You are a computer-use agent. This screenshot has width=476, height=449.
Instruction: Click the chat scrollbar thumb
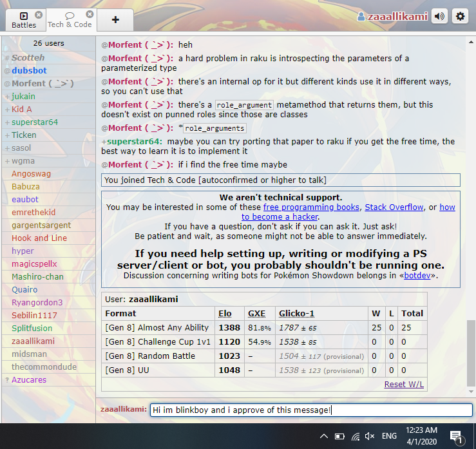click(471, 353)
